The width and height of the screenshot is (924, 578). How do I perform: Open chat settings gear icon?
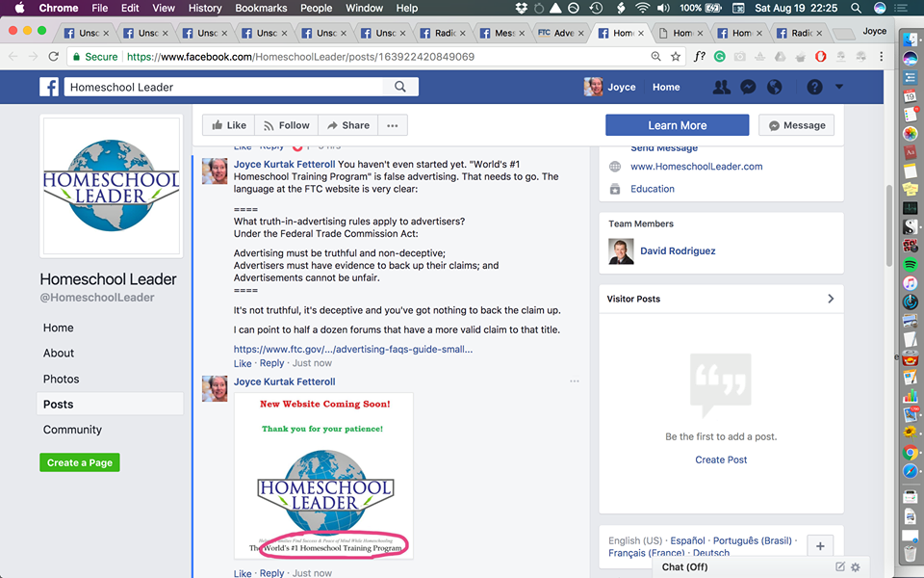856,566
